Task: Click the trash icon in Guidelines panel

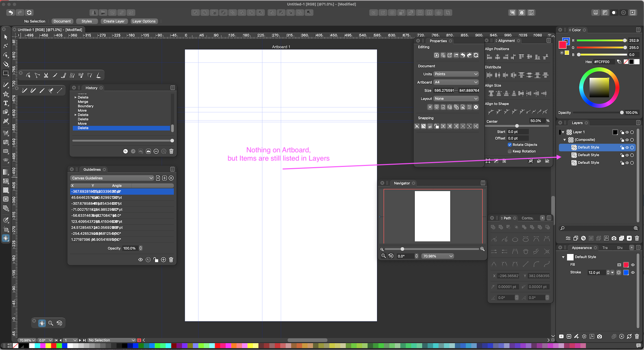Action: [171, 260]
